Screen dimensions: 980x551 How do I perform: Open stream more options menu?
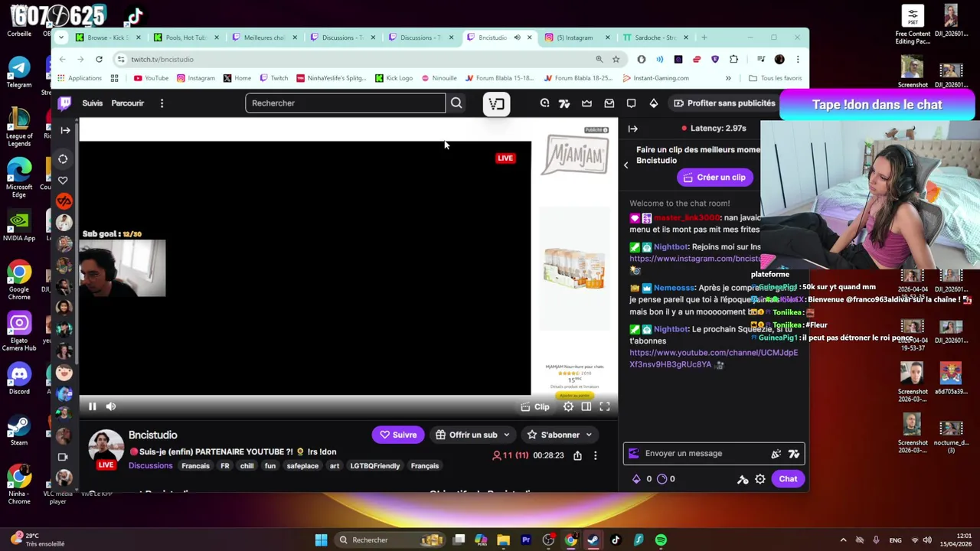click(595, 456)
